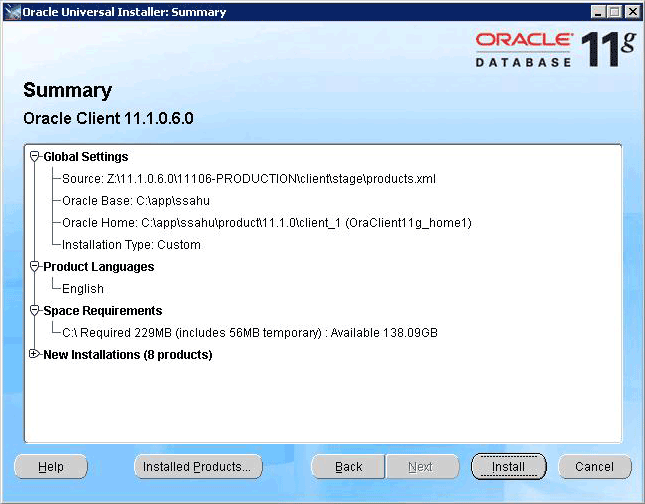Minimize the installer window

(598, 12)
